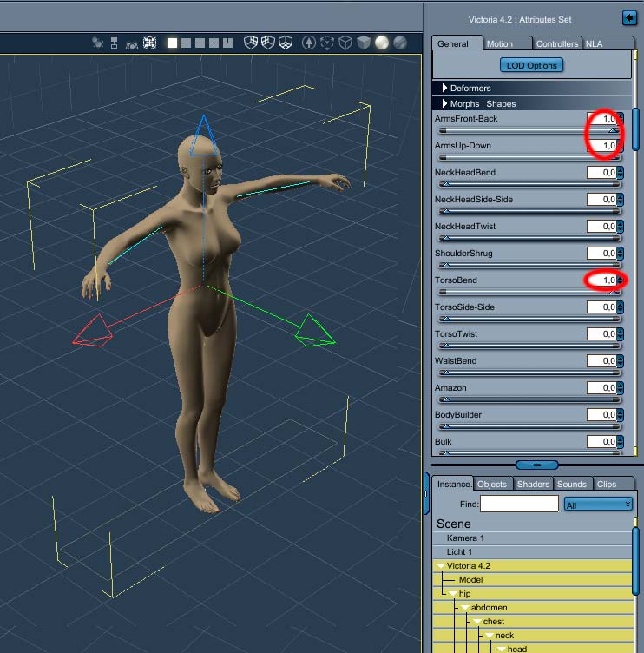
Task: Click the WaistBend slider track
Action: (530, 373)
